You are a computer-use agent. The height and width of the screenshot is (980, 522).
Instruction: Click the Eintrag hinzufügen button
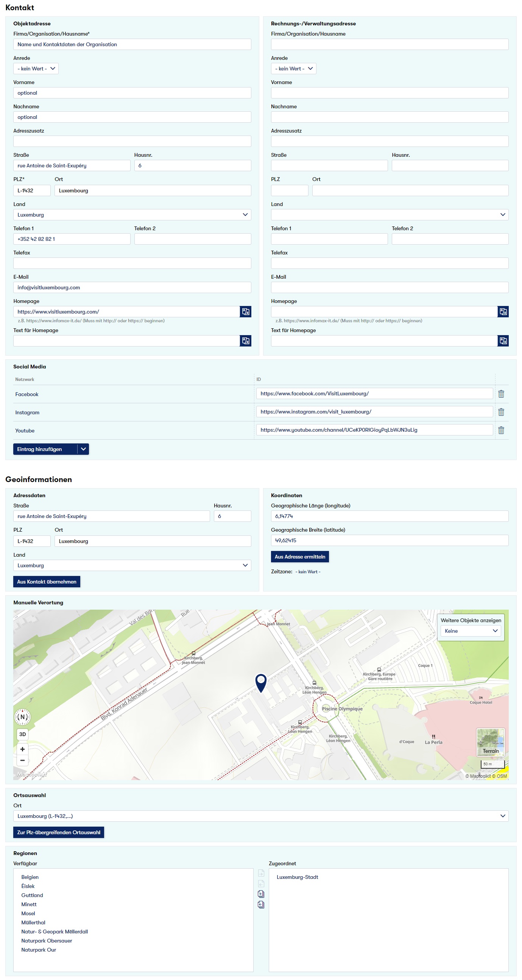coord(45,449)
